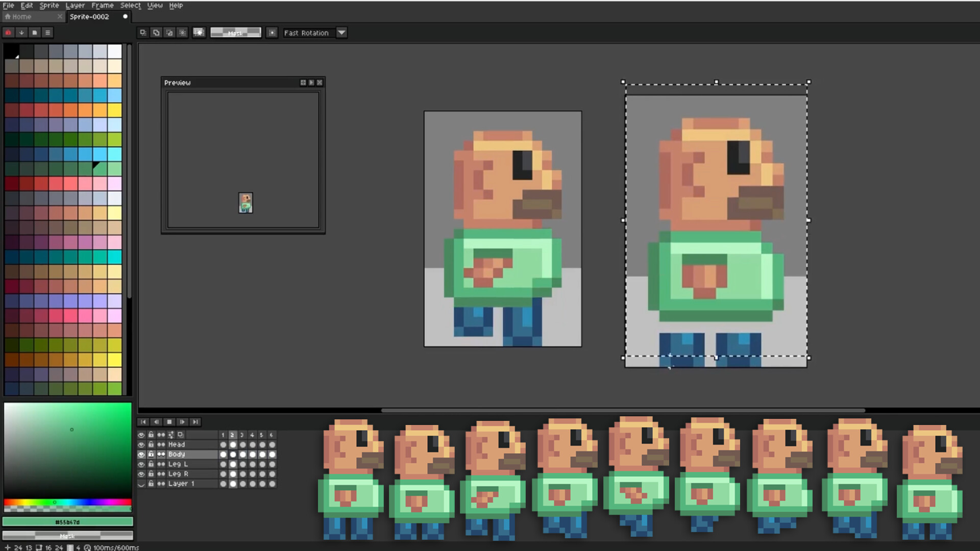Click the #55b67d color swatch bar

68,521
